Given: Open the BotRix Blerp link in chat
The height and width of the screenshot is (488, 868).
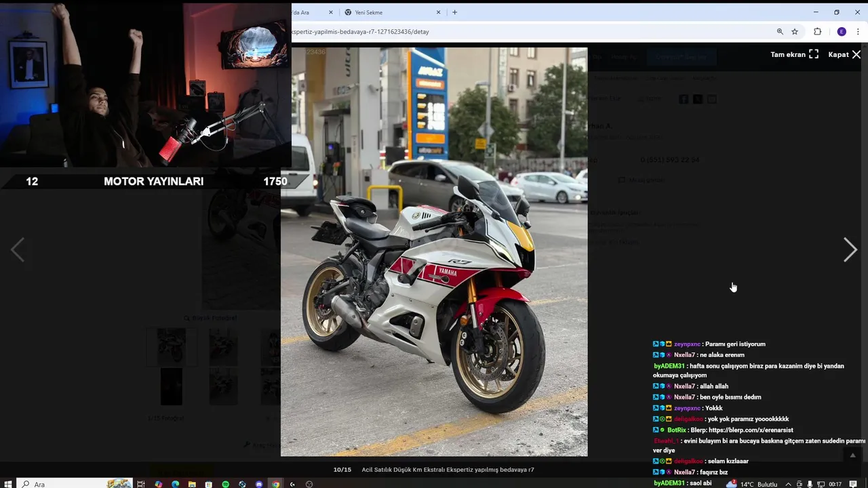Looking at the screenshot, I should 751,430.
